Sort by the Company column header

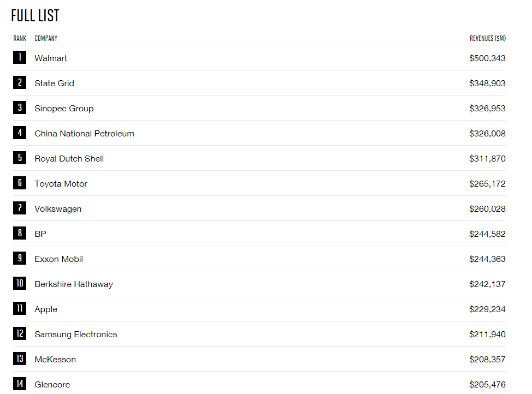point(46,38)
